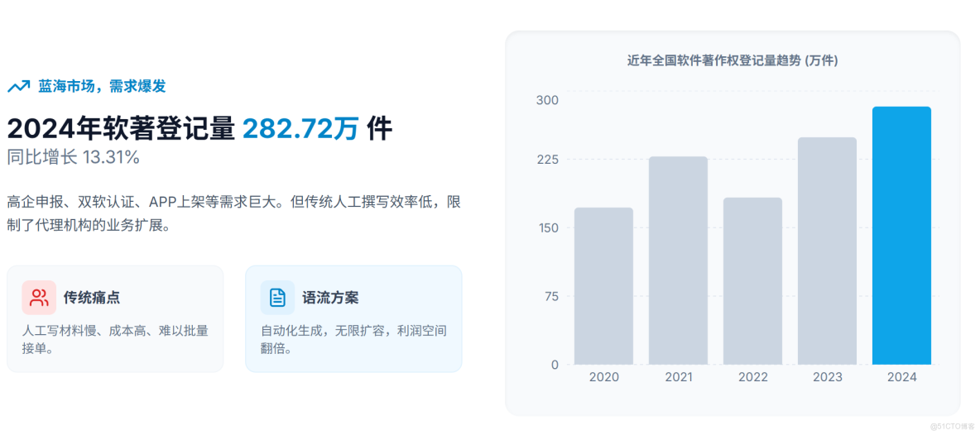
Task: Select the 2023 bar in the chart
Action: click(827, 251)
